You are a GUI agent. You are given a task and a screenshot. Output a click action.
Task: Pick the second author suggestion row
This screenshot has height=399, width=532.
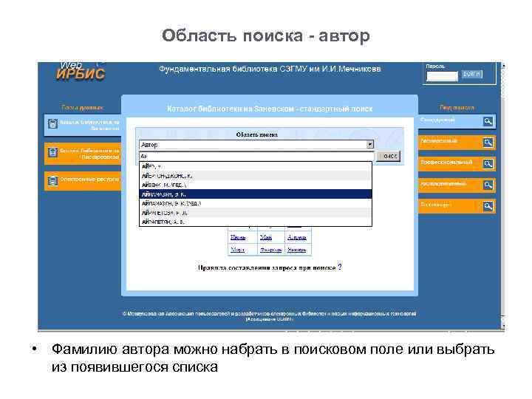pyautogui.click(x=256, y=176)
